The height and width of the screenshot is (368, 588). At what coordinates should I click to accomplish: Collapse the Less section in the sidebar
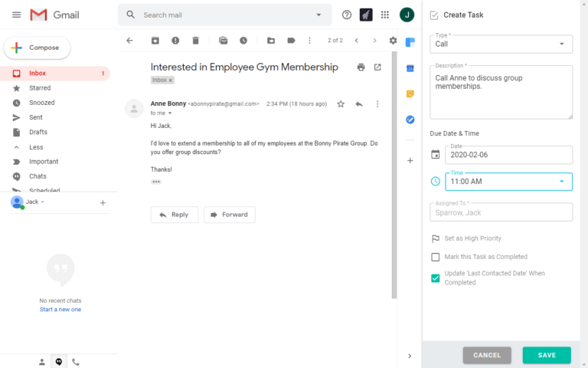coord(36,146)
